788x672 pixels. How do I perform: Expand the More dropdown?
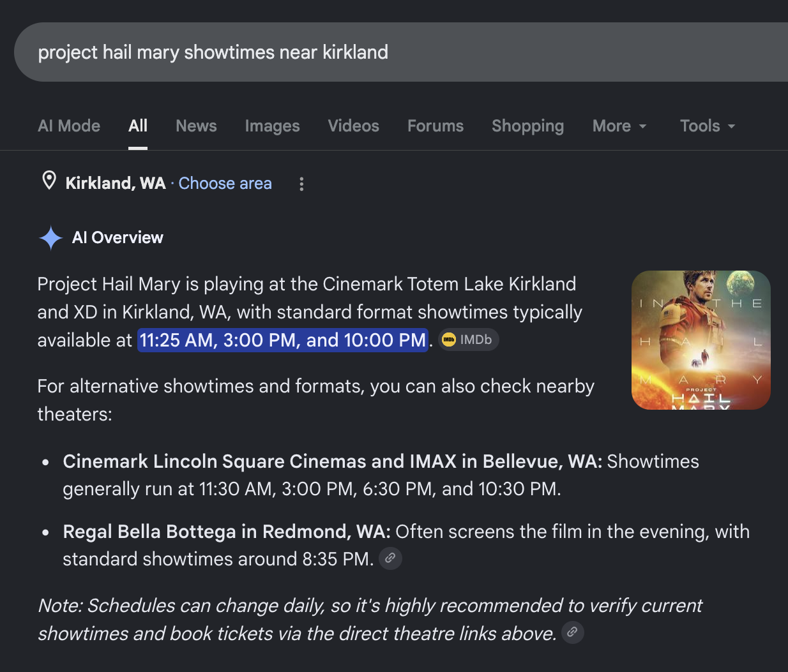(x=619, y=126)
